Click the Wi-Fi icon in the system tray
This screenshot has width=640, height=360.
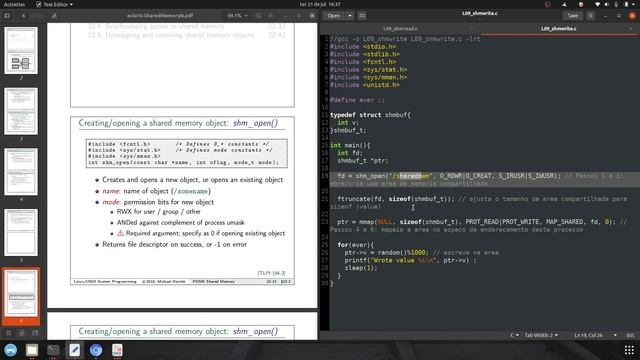[598, 4]
